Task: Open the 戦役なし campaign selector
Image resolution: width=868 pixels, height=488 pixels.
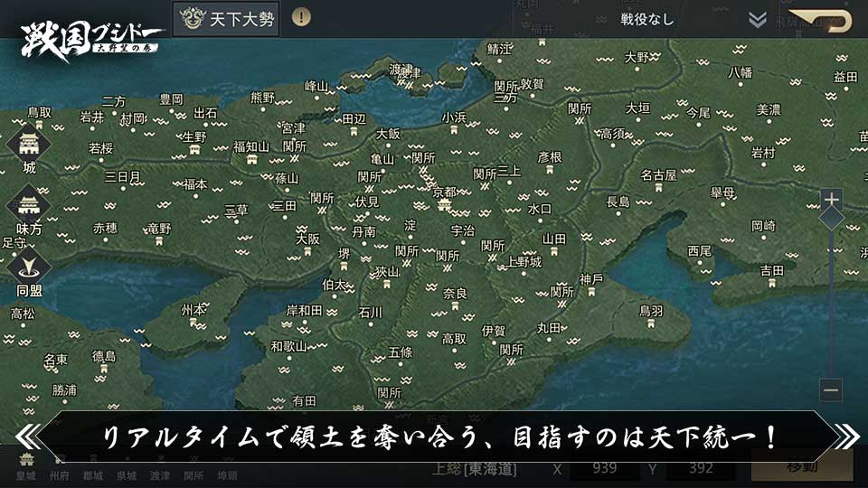Action: click(646, 19)
